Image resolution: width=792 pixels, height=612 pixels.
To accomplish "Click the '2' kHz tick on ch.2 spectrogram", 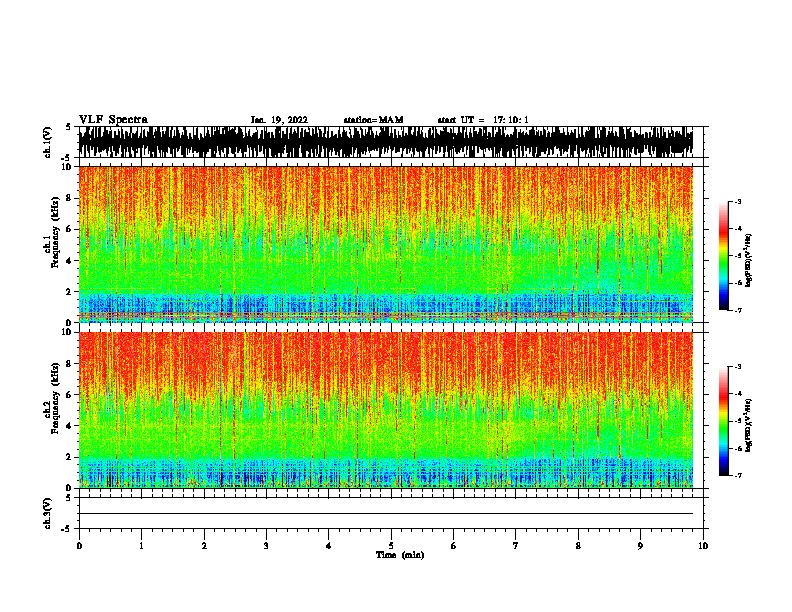I will coord(70,457).
